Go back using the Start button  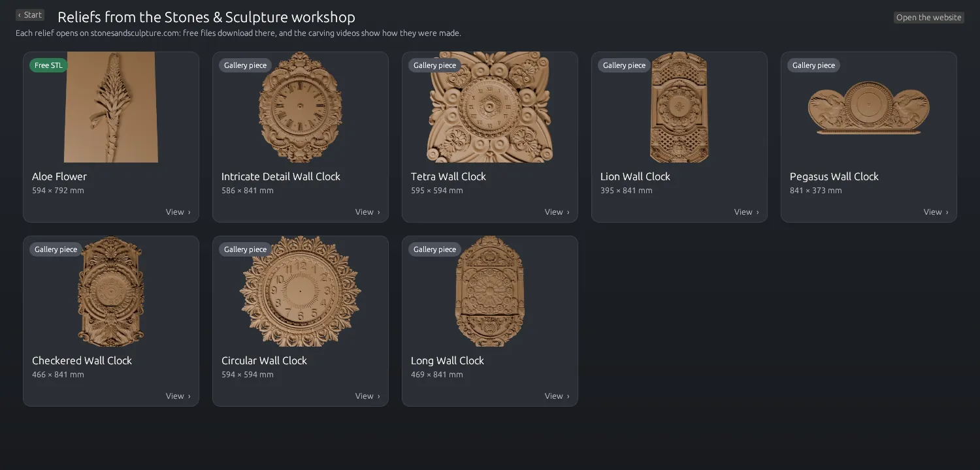(x=30, y=15)
